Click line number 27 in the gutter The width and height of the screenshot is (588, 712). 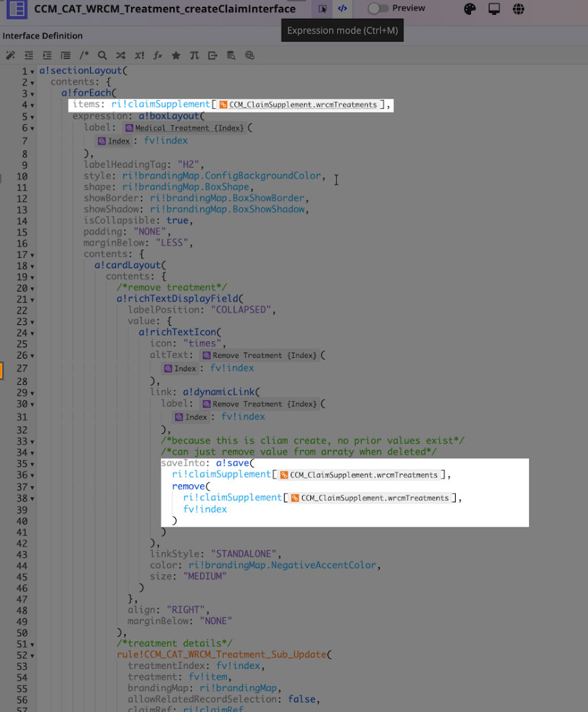tap(21, 369)
